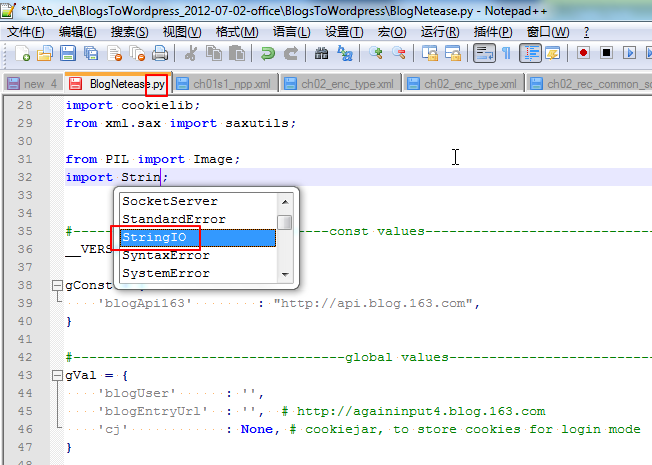Click the Cut scissors icon

(x=191, y=53)
